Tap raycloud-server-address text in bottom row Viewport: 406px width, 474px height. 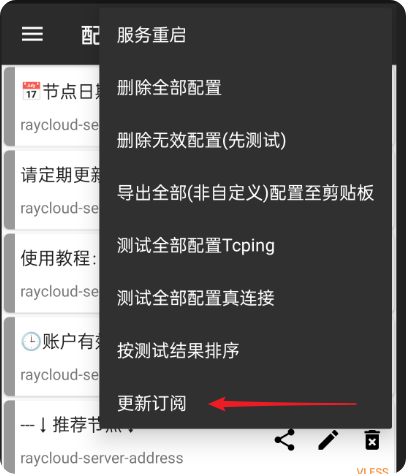(102, 458)
